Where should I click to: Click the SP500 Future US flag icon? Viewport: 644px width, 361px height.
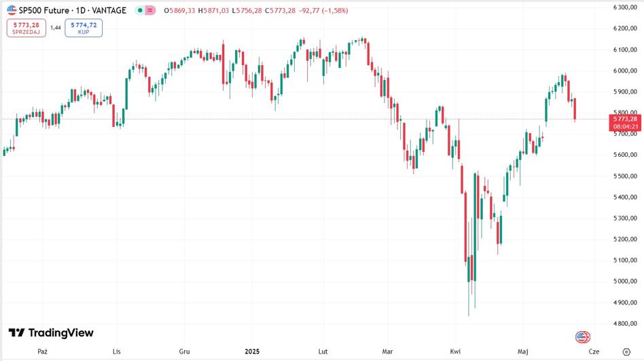coord(12,10)
